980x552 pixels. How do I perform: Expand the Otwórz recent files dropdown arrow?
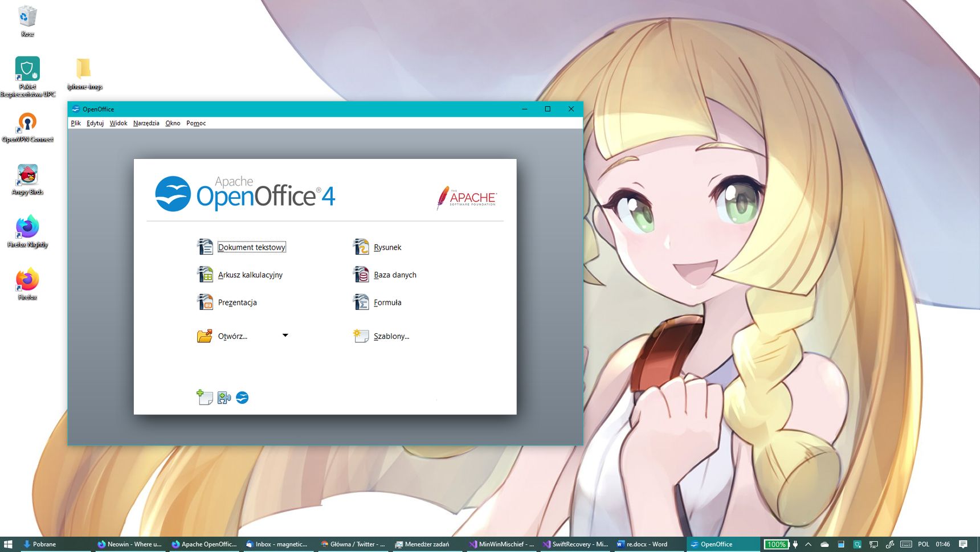285,336
